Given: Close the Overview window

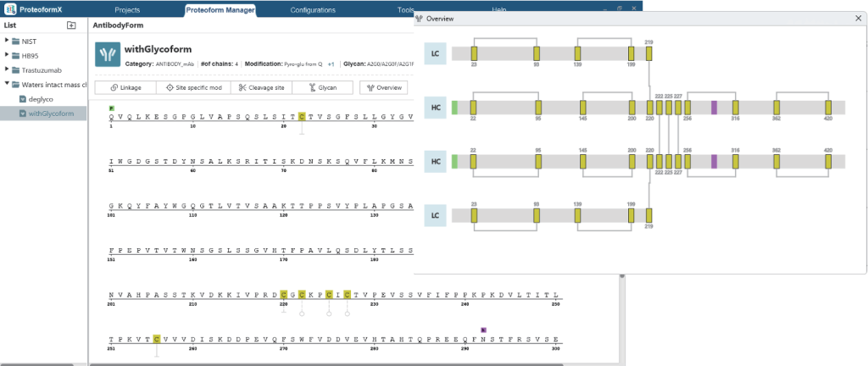Looking at the screenshot, I should point(858,19).
